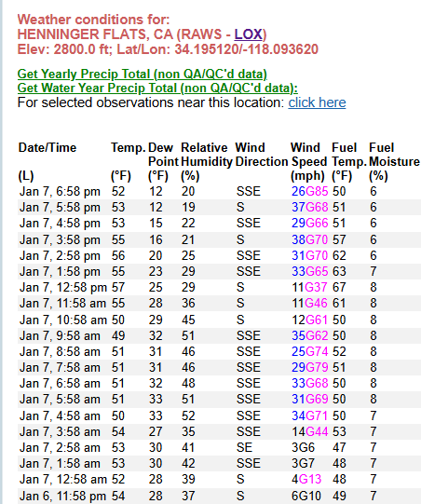Click wind speed value 29G66
421x504 pixels.
tap(310, 223)
